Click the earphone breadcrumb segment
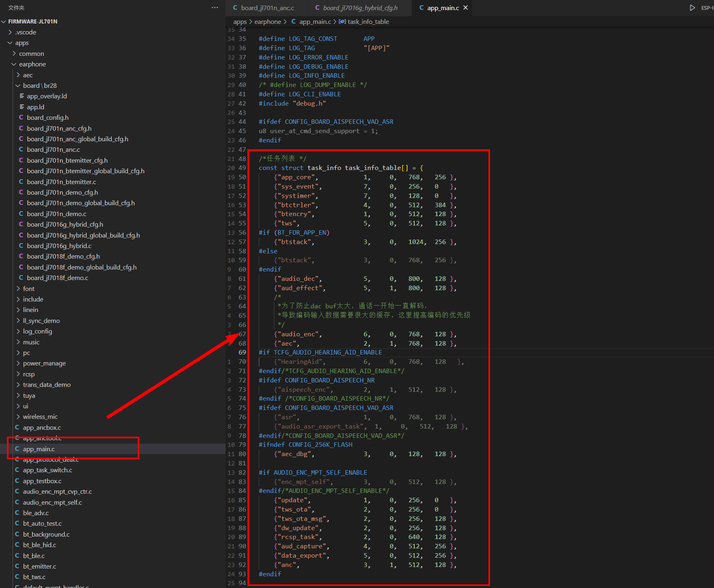This screenshot has width=714, height=588. click(268, 21)
